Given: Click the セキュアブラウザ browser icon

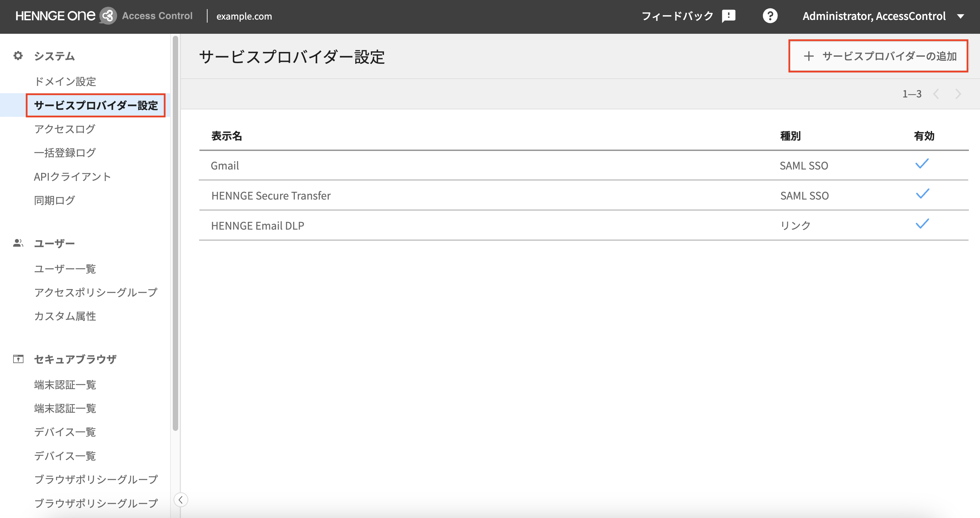Looking at the screenshot, I should click(18, 359).
